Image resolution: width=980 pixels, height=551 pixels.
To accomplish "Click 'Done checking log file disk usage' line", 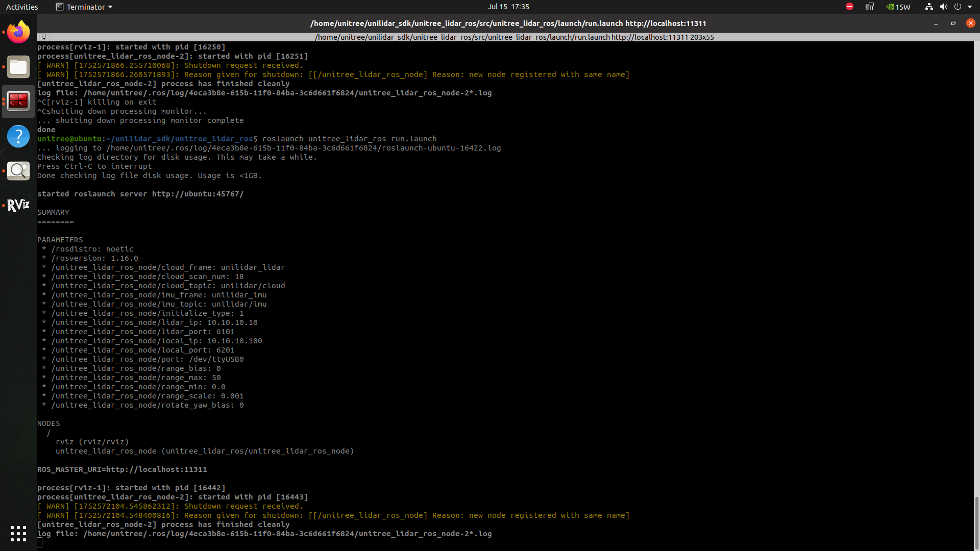I will click(150, 176).
